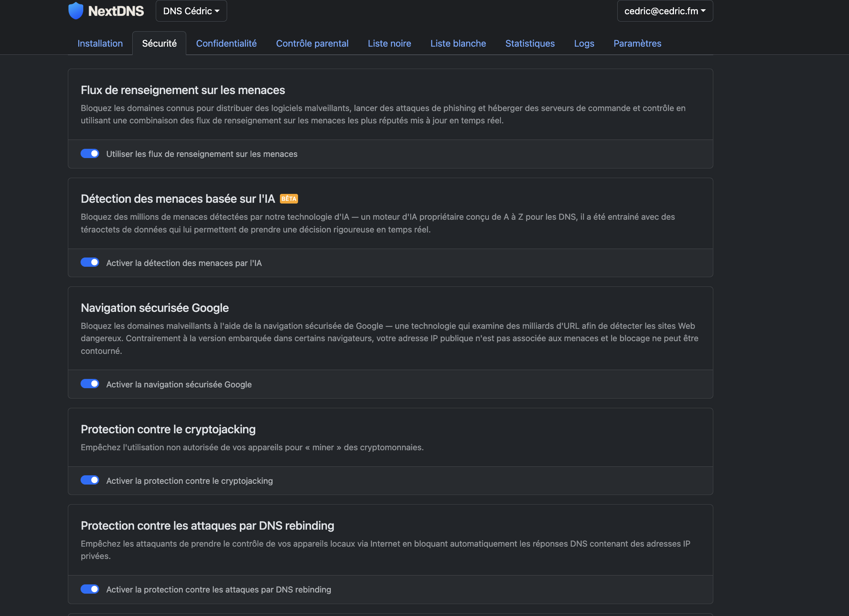Select the Liste blanche tab
849x616 pixels.
click(x=458, y=44)
